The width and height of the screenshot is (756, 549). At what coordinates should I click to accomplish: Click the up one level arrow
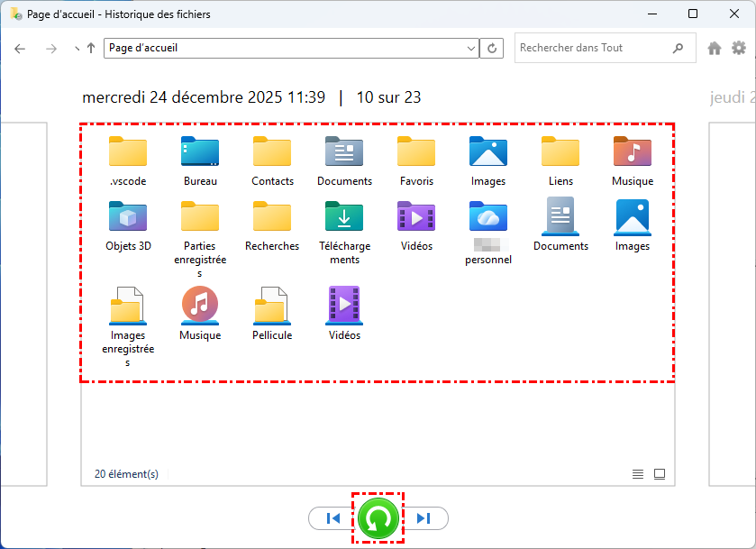pos(91,49)
